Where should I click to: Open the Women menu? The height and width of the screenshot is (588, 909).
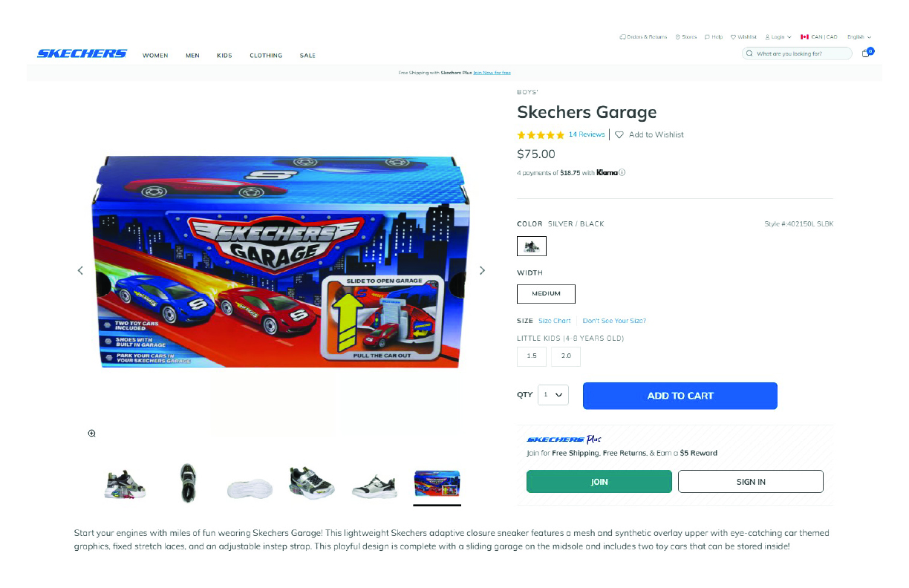(155, 56)
